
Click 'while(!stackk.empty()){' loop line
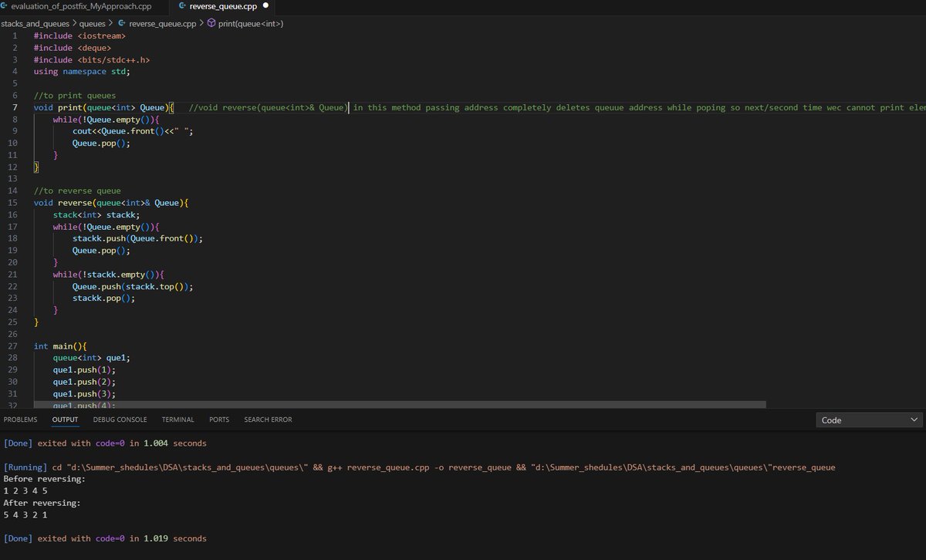pos(109,275)
